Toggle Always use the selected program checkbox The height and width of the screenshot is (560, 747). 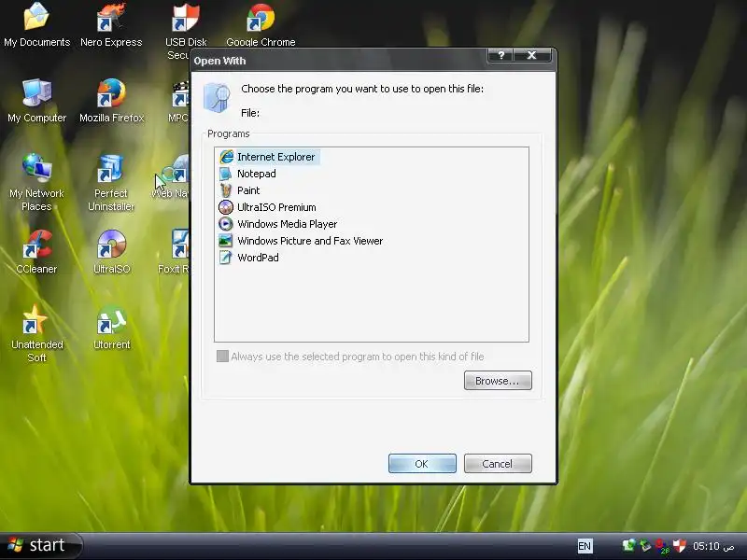point(222,357)
